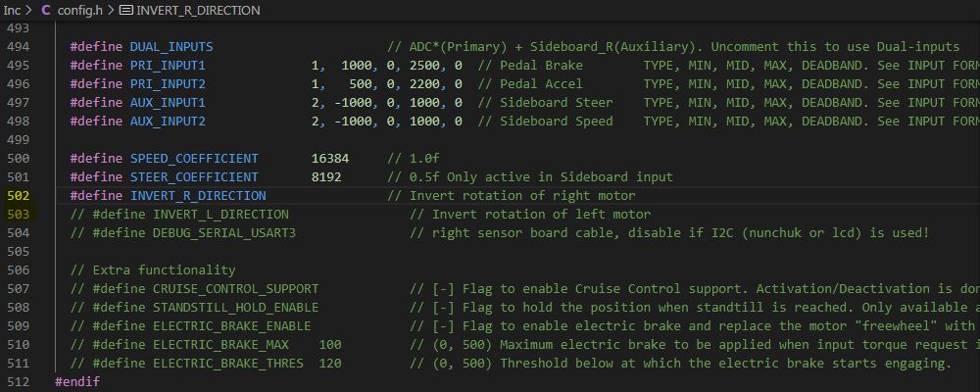The width and height of the screenshot is (980, 392).
Task: Open the INVERT_R_DIRECTION breadcrumb symbol list
Action: pos(198,11)
